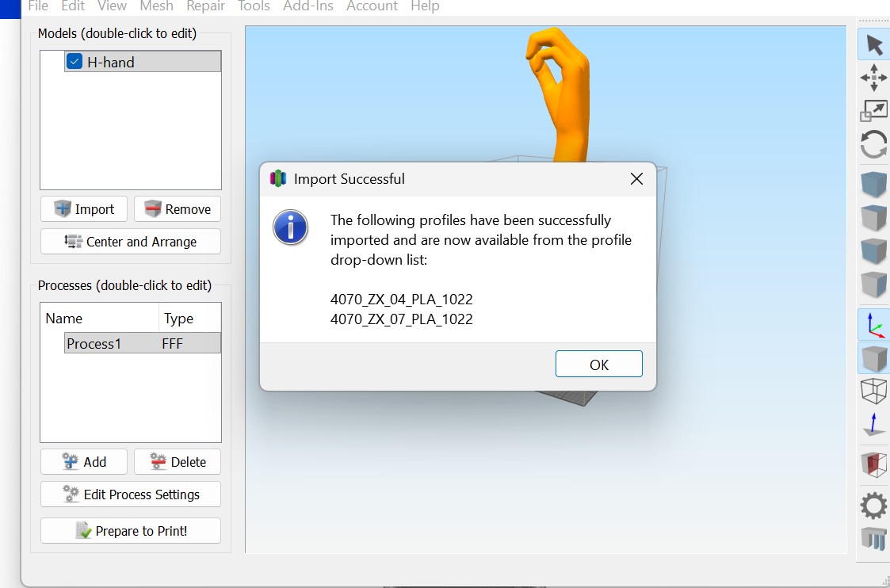Open machine control panel gear icon
890x588 pixels.
coord(873,506)
